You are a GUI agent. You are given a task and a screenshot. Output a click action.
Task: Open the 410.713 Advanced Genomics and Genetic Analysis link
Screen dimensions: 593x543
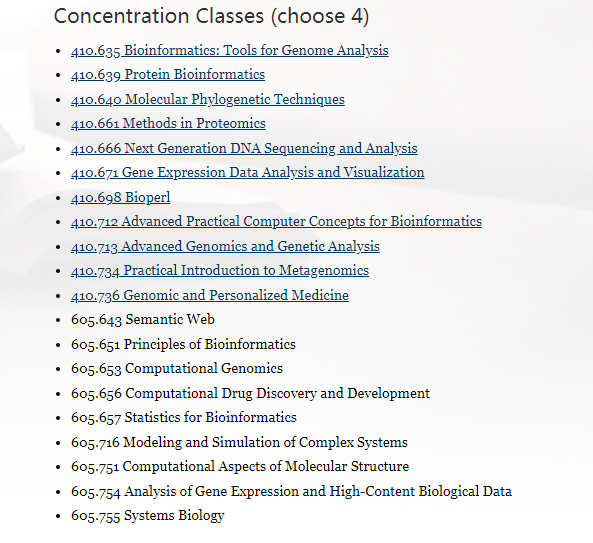point(225,246)
